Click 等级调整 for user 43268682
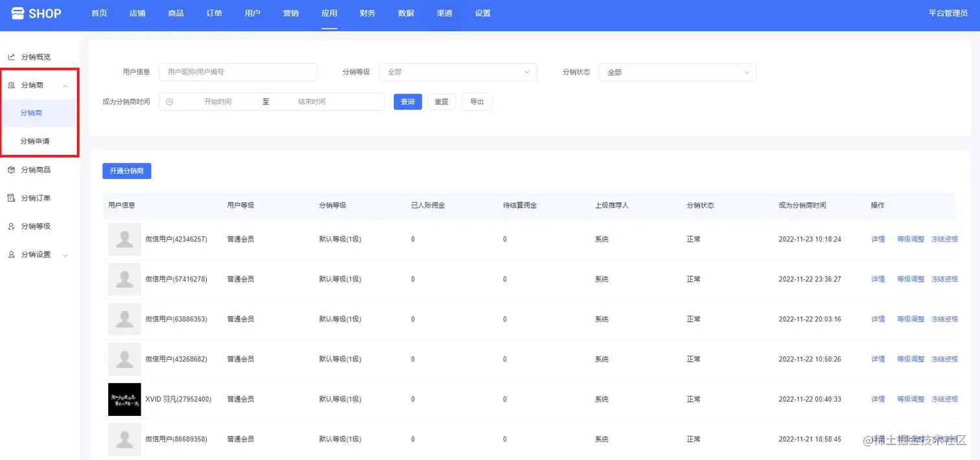 tap(911, 359)
